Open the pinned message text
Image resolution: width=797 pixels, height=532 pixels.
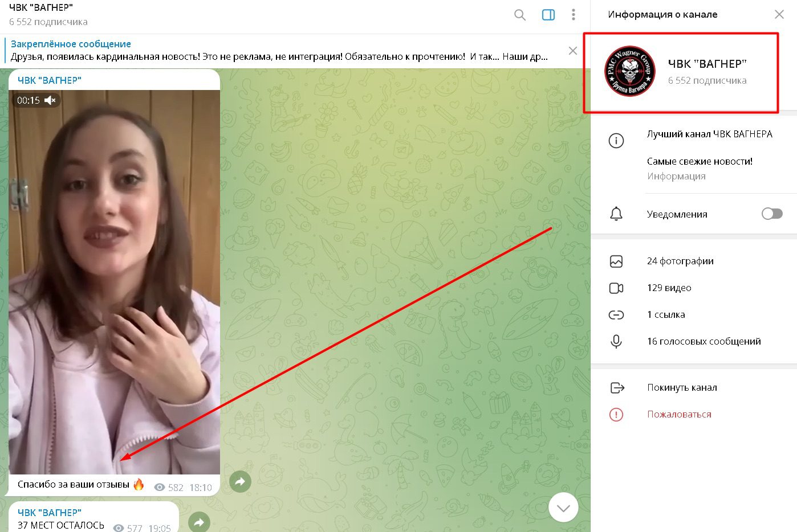point(279,57)
